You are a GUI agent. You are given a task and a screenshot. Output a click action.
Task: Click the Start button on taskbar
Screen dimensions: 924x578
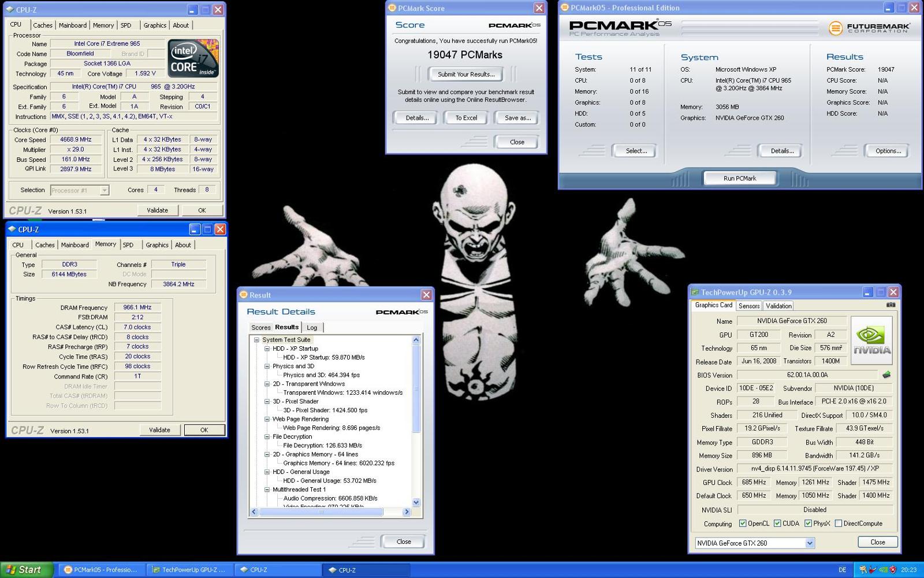tap(27, 569)
